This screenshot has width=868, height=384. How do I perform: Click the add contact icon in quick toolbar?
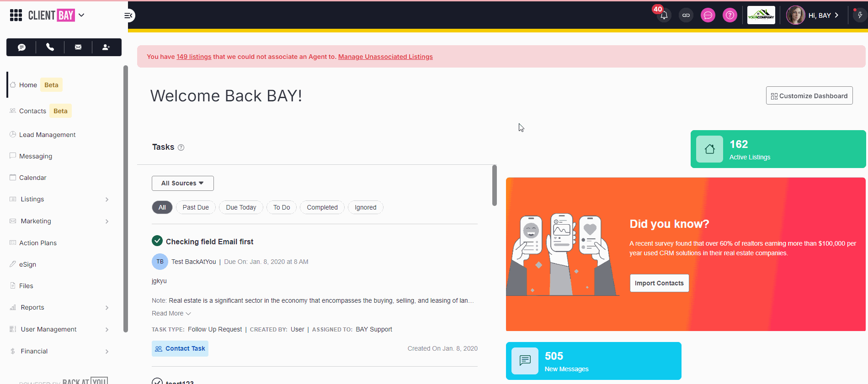(x=106, y=47)
